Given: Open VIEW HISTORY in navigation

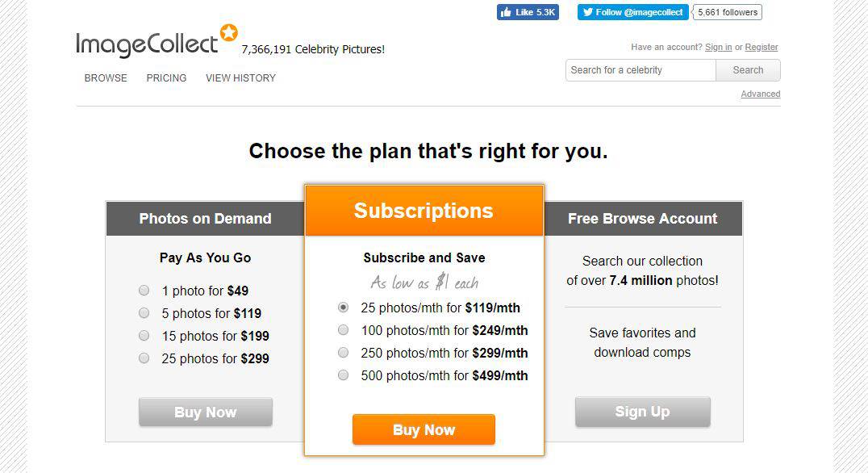Looking at the screenshot, I should coord(241,78).
